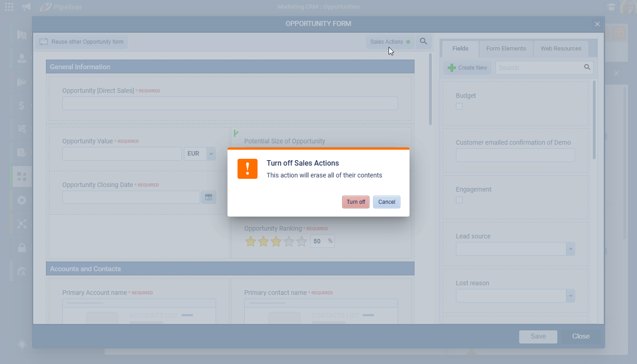Open the lock icon in left sidebar
This screenshot has height=364, width=637.
(21, 248)
